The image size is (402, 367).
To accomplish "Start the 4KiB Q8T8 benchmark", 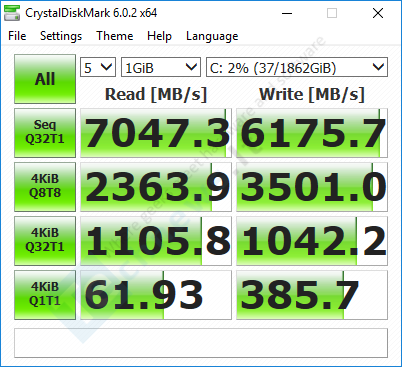I will click(45, 187).
